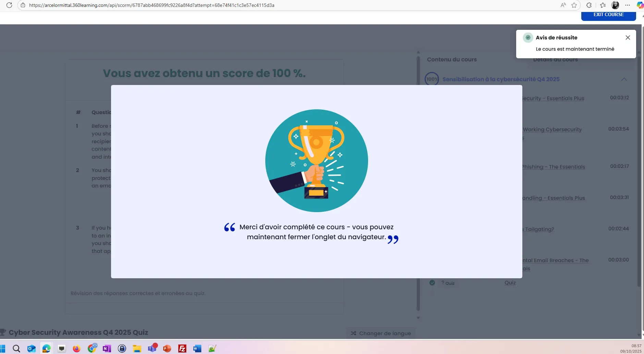Open the Quiz link in course content
Screen dimensions: 644x354
click(510, 283)
